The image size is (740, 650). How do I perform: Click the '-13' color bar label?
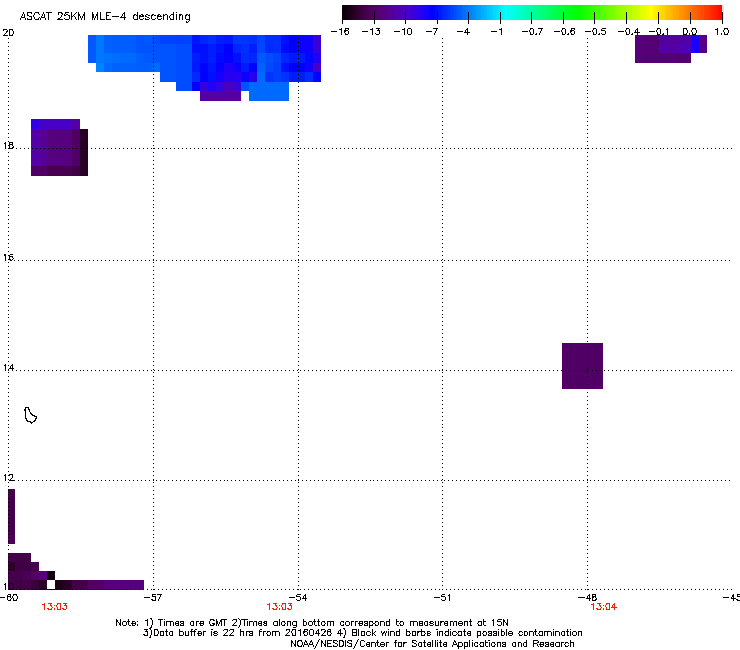371,32
